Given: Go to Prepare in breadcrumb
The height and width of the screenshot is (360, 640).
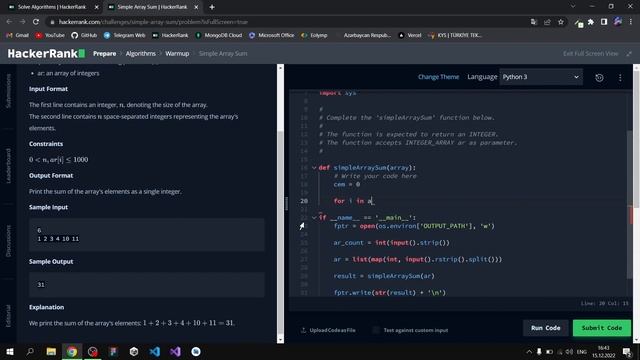Looking at the screenshot, I should point(104,53).
